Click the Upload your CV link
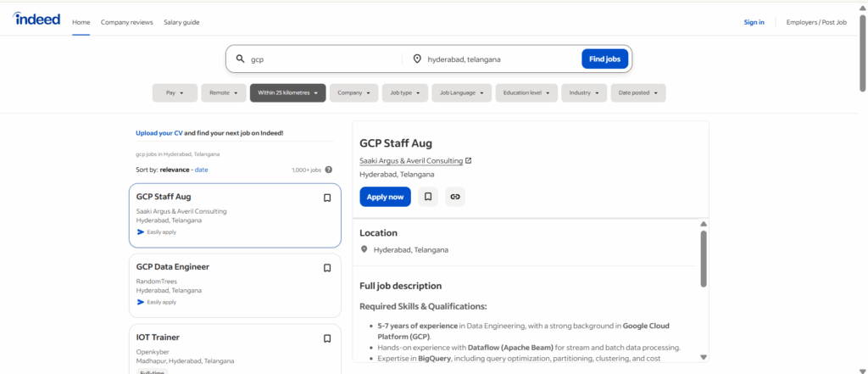Image resolution: width=868 pixels, height=374 pixels. (159, 133)
